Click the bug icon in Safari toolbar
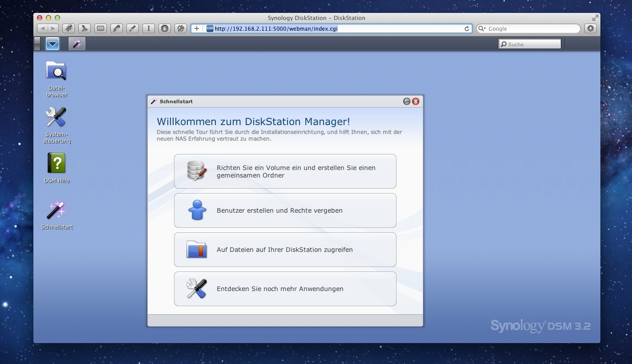 click(68, 28)
